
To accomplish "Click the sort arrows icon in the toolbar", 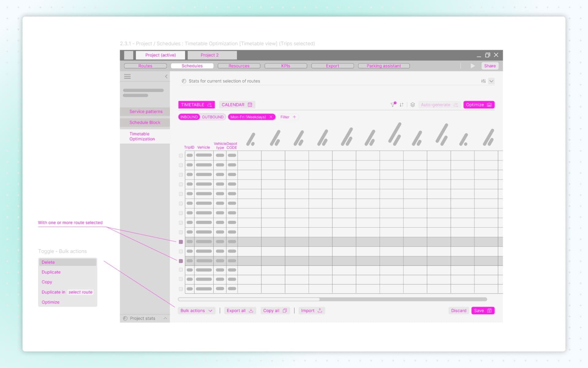I will (401, 105).
